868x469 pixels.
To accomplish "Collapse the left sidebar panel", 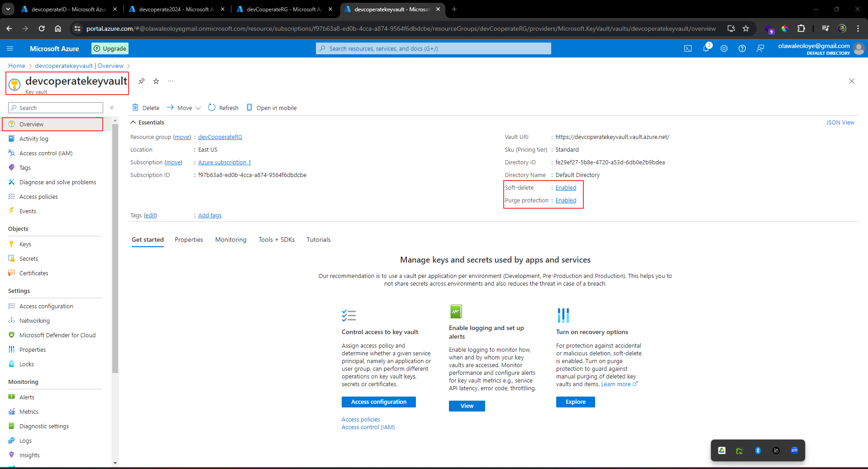I will click(x=112, y=108).
